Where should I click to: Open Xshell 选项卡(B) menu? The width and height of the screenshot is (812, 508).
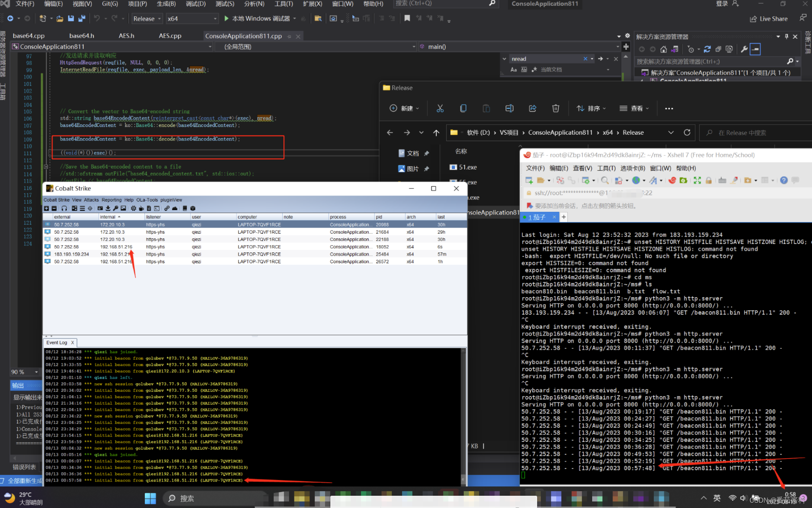point(633,168)
